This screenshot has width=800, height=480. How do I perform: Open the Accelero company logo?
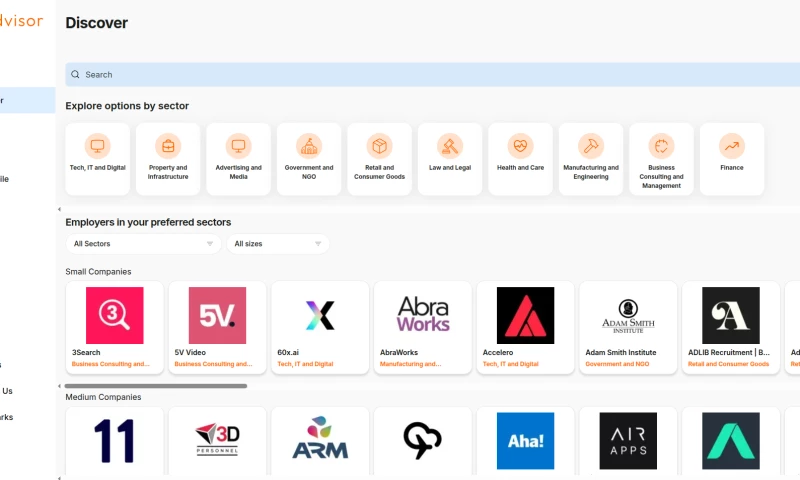point(526,315)
